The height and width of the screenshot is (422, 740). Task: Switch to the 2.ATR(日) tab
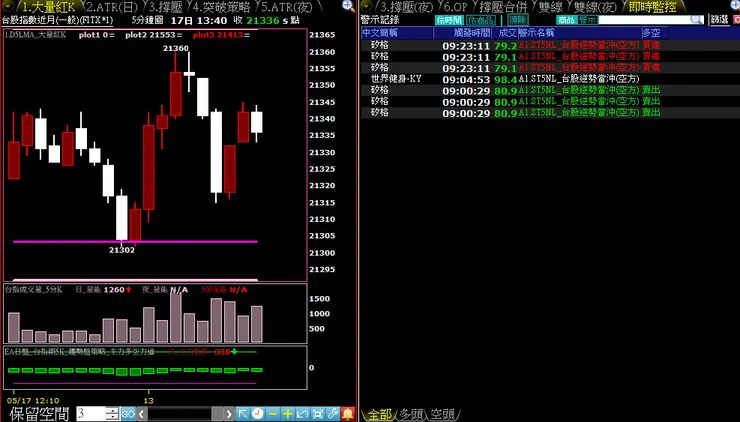click(x=112, y=7)
